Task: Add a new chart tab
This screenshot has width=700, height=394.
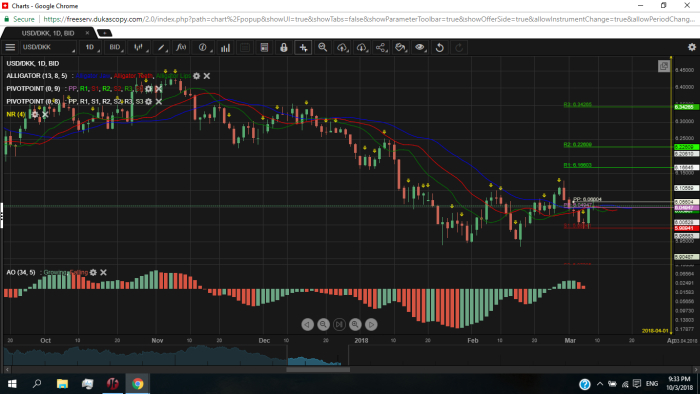Action: click(x=104, y=33)
